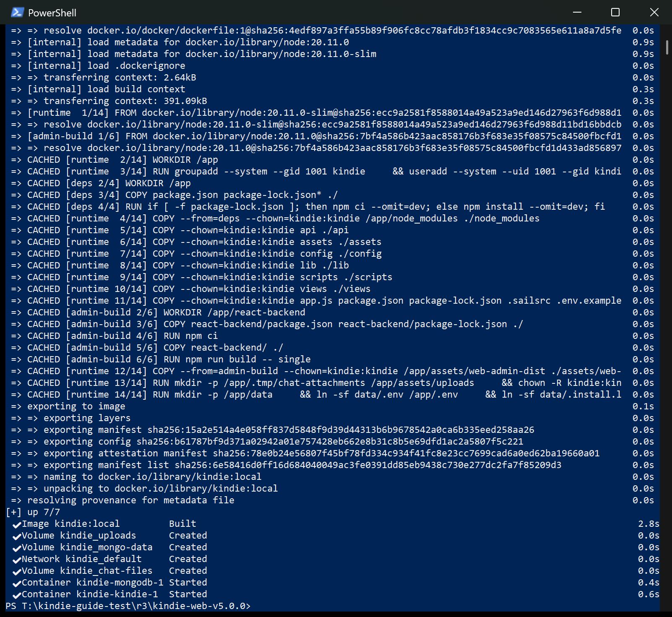Click the prompt line PS T:\kindie-guide-test\r3\kindie-web-v5.0.0>
Viewport: 672px width, 617px height.
[x=128, y=606]
